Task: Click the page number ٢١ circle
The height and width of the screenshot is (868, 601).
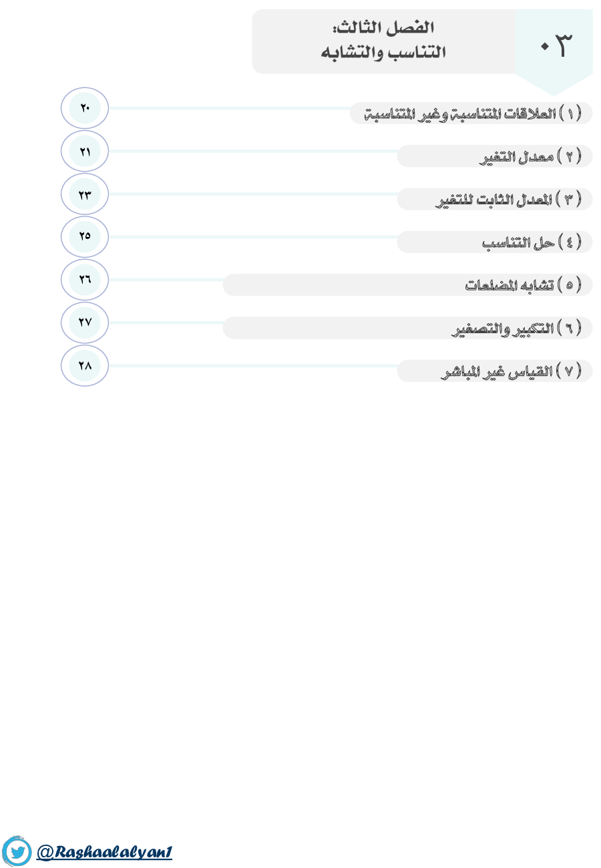Action: pos(85,152)
